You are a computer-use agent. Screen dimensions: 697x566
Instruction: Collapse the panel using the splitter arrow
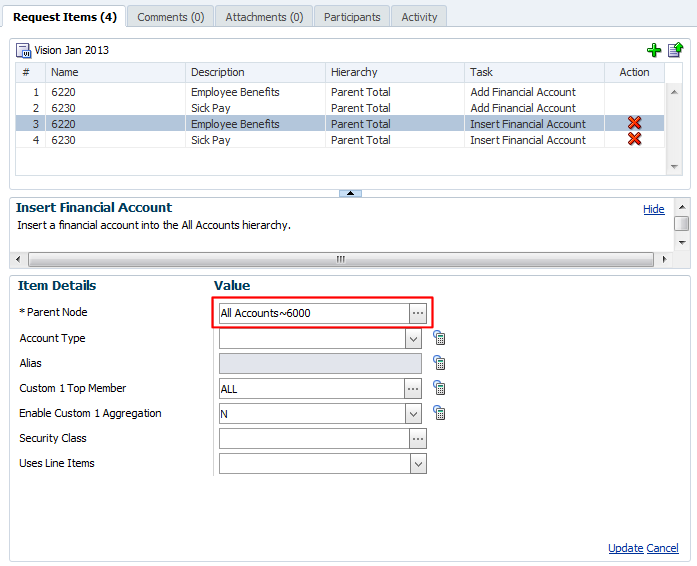[350, 193]
